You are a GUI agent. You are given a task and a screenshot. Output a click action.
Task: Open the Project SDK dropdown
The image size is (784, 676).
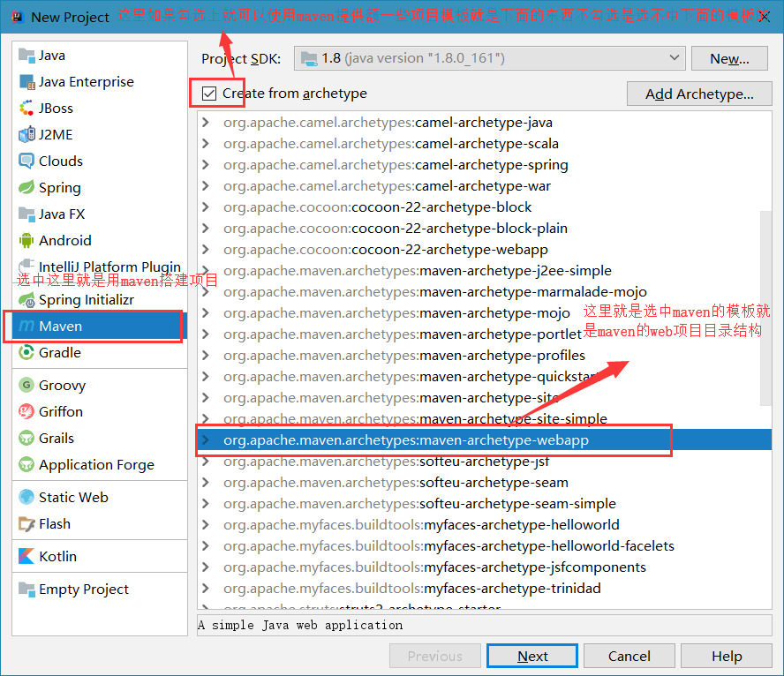click(490, 58)
